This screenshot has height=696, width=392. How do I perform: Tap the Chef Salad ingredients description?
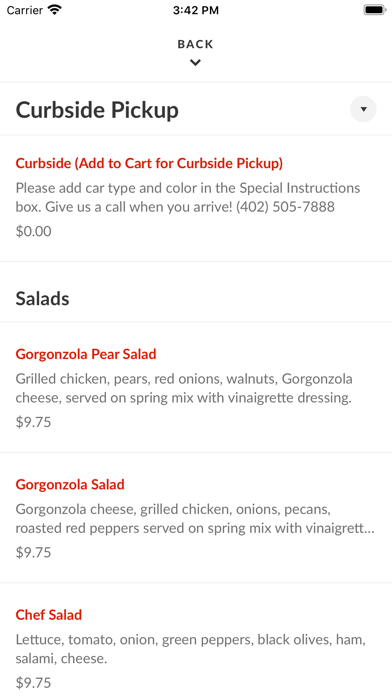[x=191, y=649]
